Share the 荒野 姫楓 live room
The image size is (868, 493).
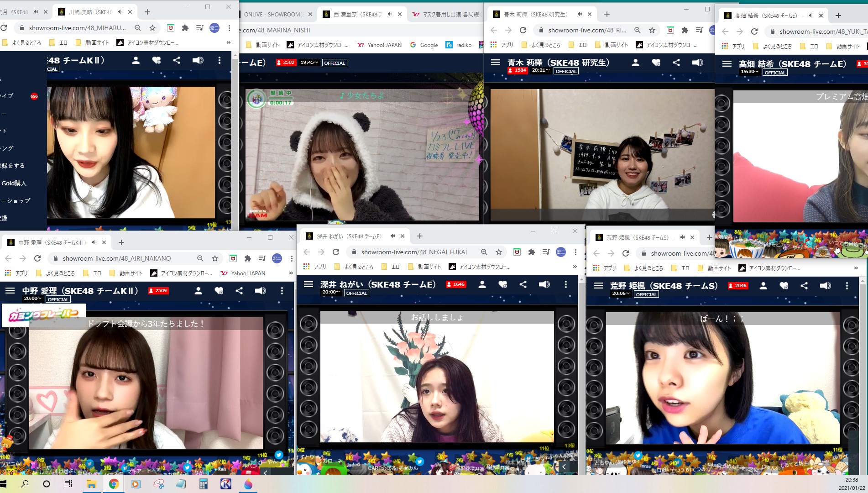pyautogui.click(x=804, y=286)
